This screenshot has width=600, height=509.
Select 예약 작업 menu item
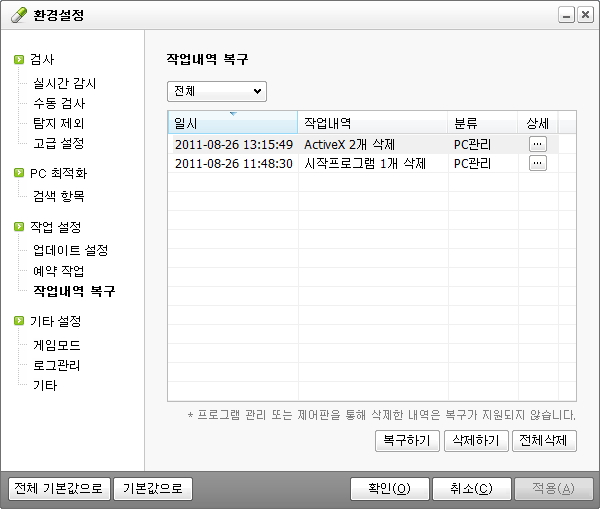[59, 271]
